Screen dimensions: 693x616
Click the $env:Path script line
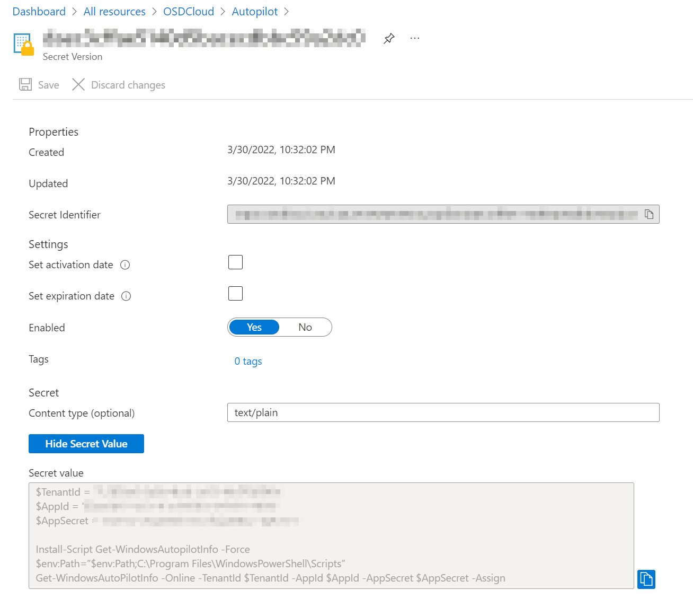pyautogui.click(x=191, y=564)
